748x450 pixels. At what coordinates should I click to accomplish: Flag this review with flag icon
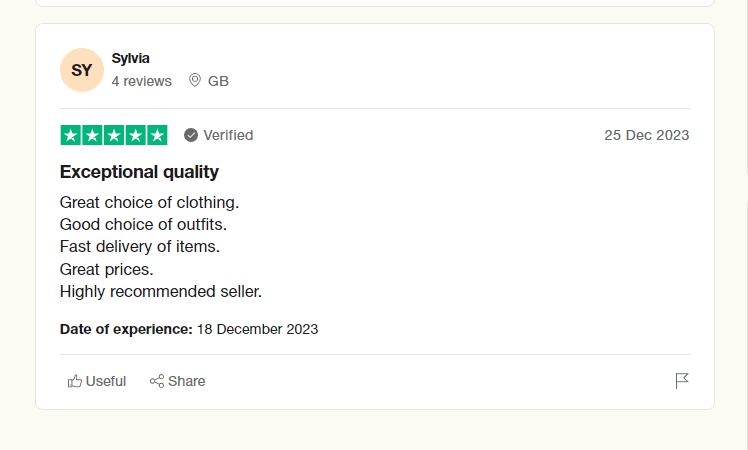point(682,381)
